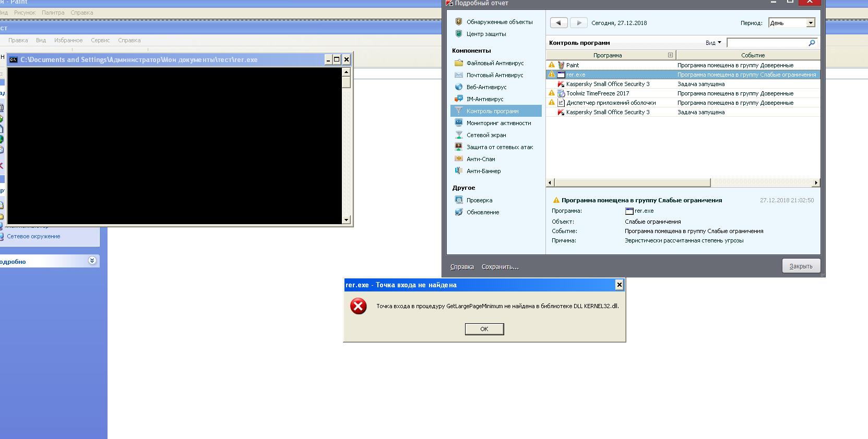Click the Закрыть button in the report
Viewport: 868px width, 439px height.
[801, 266]
